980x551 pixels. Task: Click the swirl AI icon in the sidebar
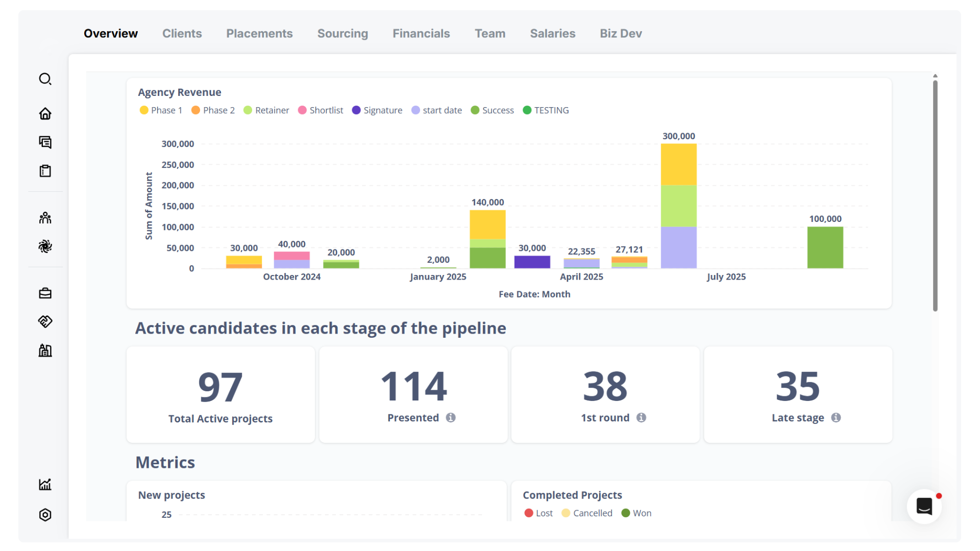(x=45, y=246)
